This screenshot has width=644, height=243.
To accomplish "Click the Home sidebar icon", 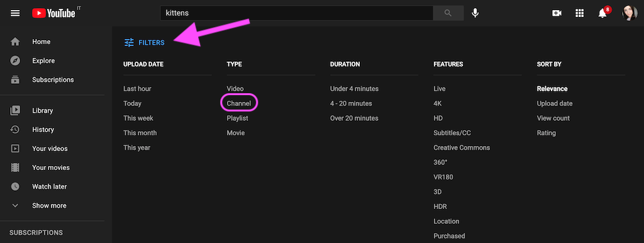I will coord(15,42).
